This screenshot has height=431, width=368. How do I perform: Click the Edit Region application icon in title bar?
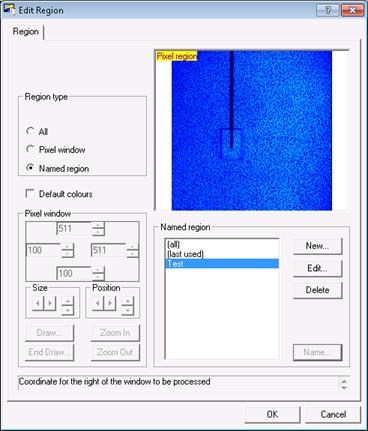click(x=9, y=10)
